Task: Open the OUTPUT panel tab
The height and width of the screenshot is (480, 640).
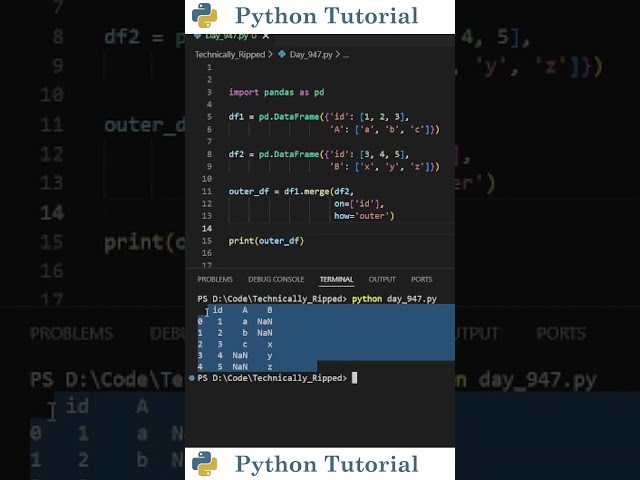Action: pos(382,279)
